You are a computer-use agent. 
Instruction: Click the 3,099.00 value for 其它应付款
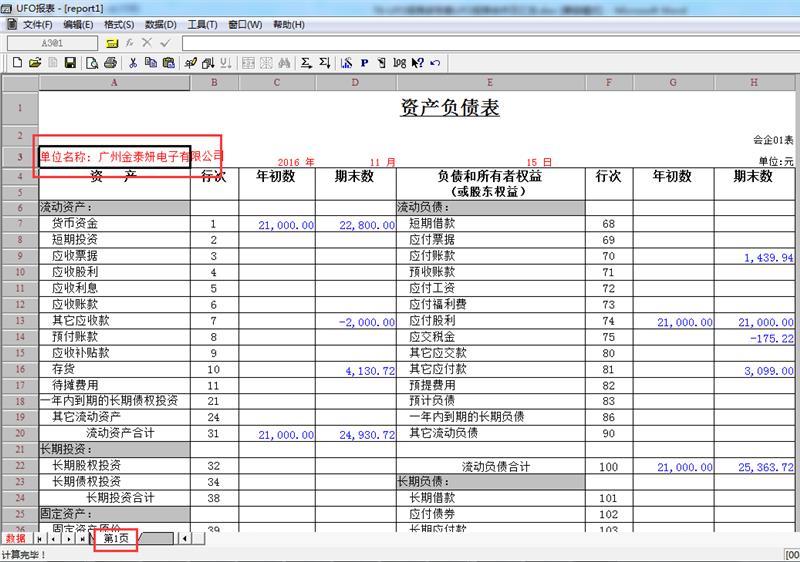tap(754, 370)
